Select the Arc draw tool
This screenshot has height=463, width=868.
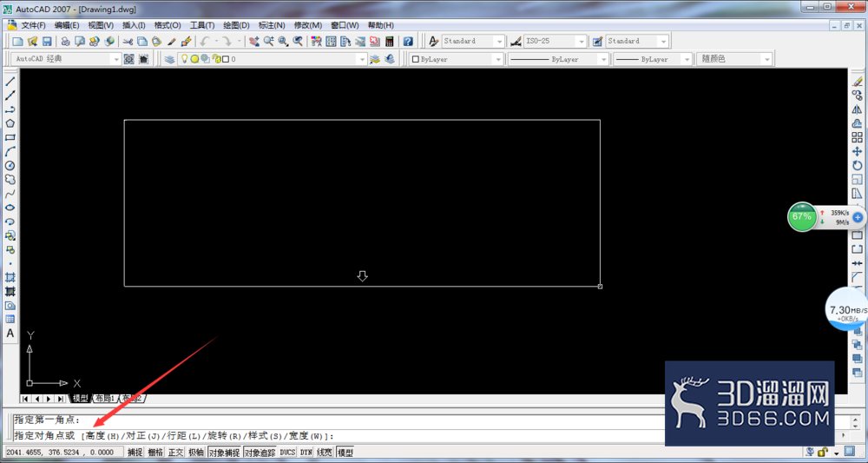point(10,151)
